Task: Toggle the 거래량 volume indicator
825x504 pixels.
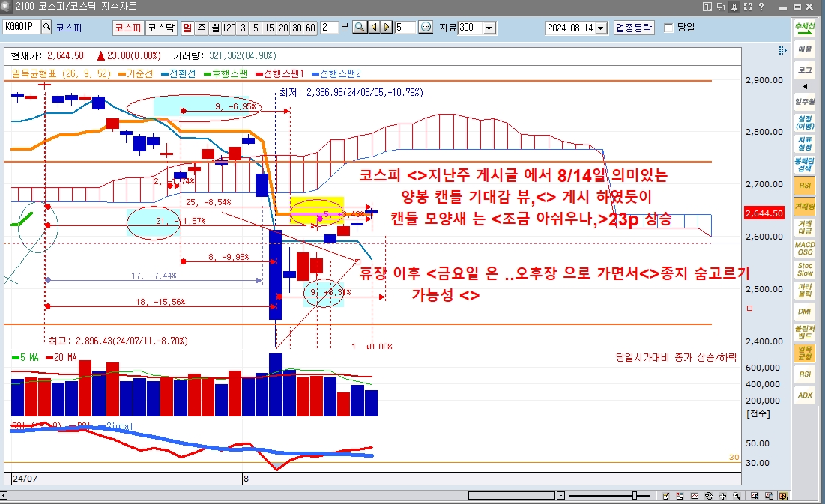Action: pyautogui.click(x=805, y=206)
